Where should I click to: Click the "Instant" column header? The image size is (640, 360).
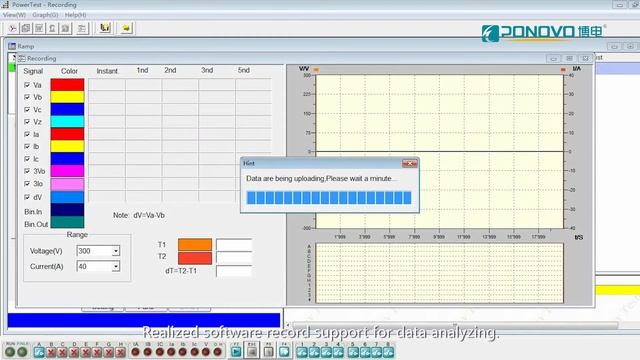(x=107, y=71)
